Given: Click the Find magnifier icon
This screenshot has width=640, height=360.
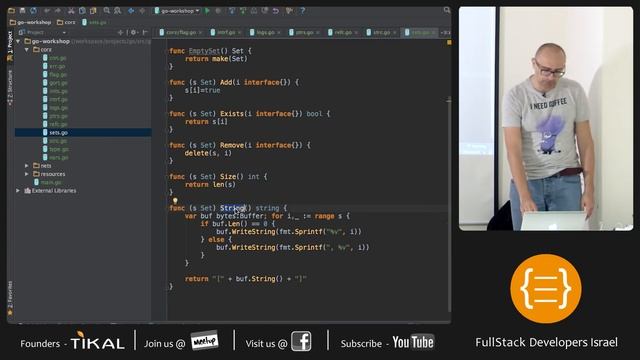Looking at the screenshot, I should click(107, 11).
